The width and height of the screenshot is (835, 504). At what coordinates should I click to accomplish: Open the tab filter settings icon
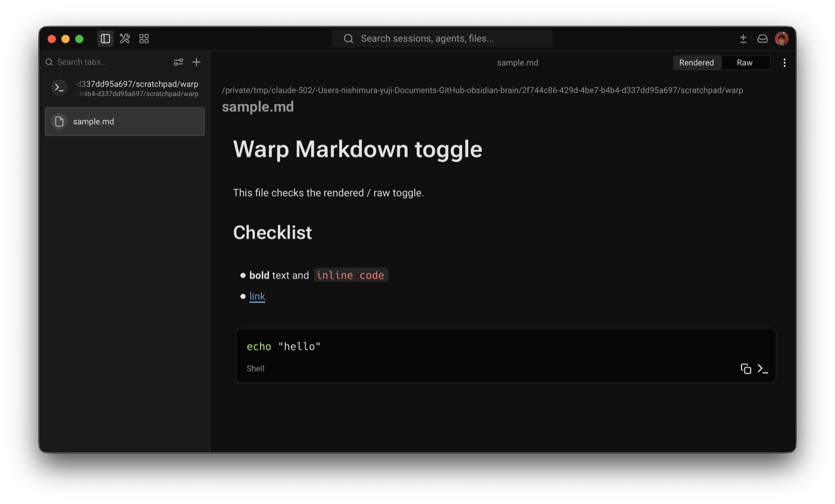pos(178,62)
